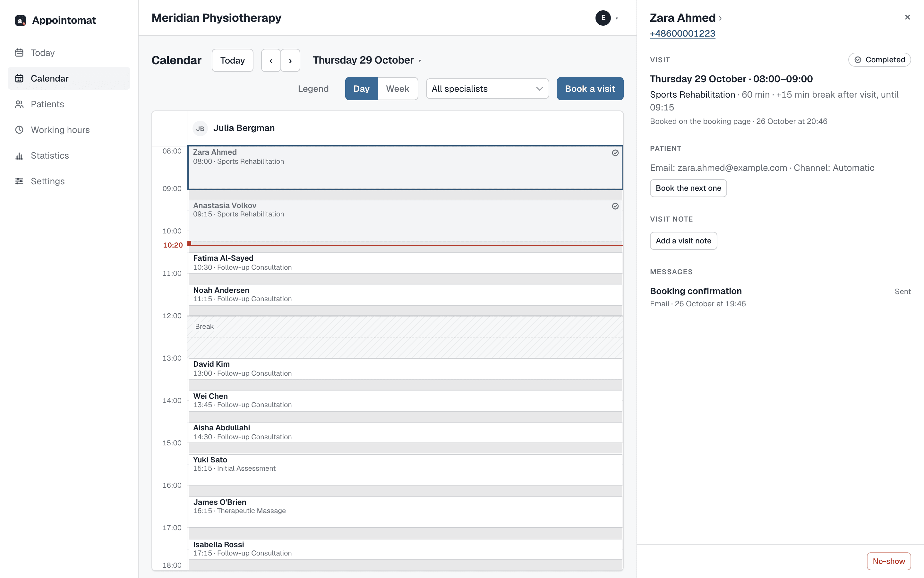Jump the calendar to Today
Screen dimensions: 924x578
point(233,60)
